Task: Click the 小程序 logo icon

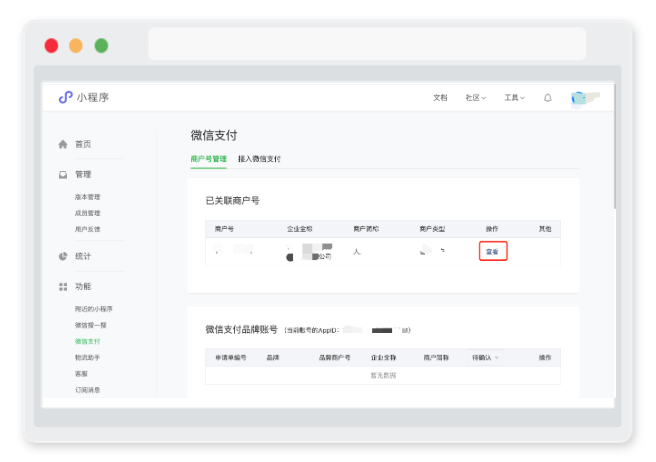Action: point(65,97)
